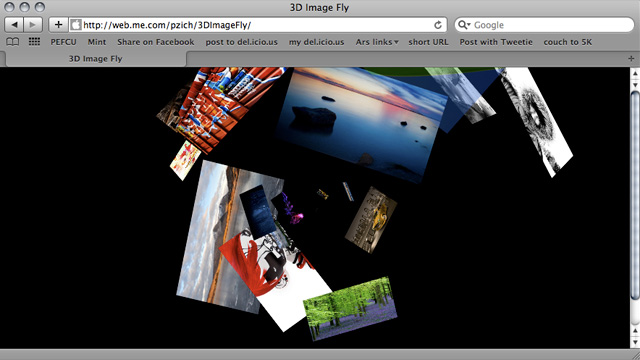640x360 pixels.
Task: Click the vertical scrollbar thumb
Action: click(635, 196)
